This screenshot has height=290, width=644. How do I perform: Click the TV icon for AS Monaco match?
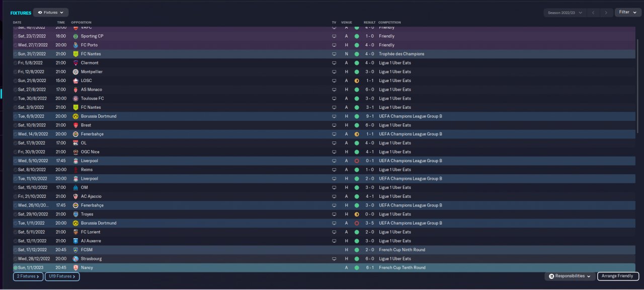pyautogui.click(x=334, y=90)
